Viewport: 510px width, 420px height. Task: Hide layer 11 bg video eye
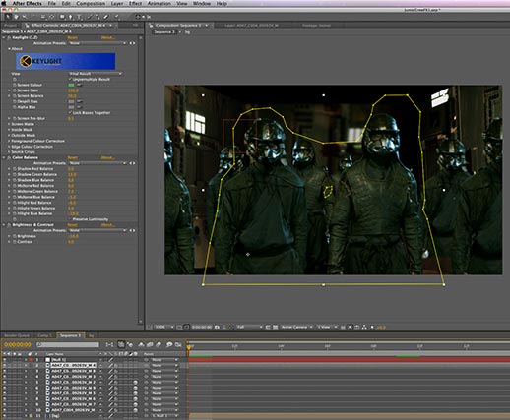click(x=5, y=415)
